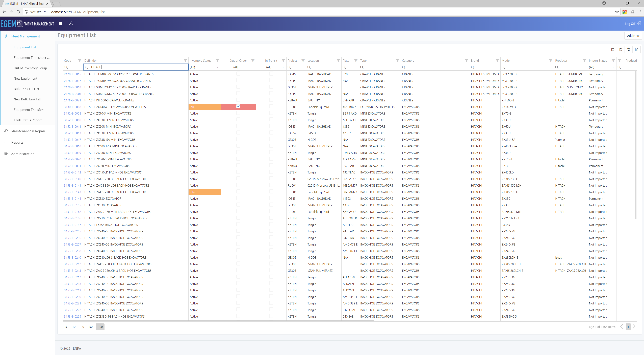The height and width of the screenshot is (355, 644).
Task: Click the reset layout circular arrow icon
Action: tap(629, 50)
